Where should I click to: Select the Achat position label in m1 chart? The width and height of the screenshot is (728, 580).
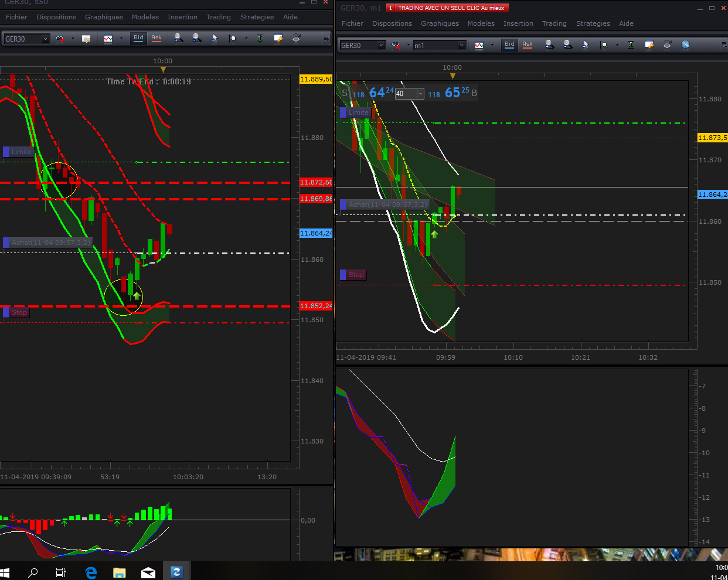click(x=385, y=204)
